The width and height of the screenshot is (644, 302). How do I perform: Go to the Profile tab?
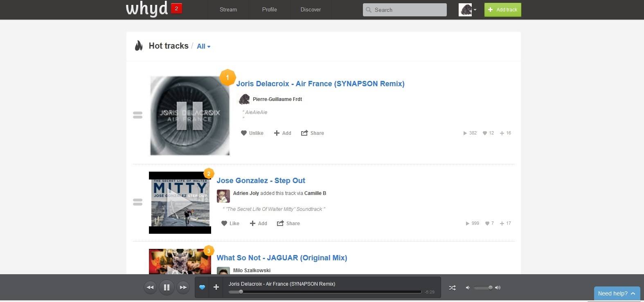point(270,9)
